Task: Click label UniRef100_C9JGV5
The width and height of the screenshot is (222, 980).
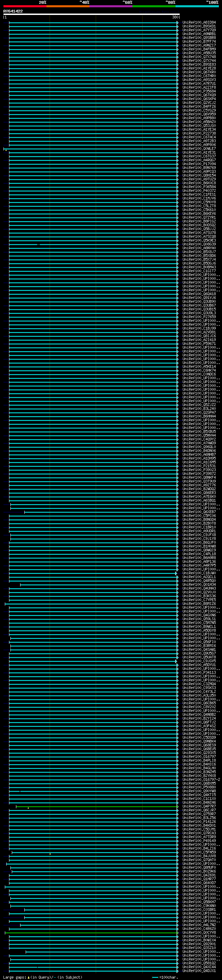Action: pos(199,661)
